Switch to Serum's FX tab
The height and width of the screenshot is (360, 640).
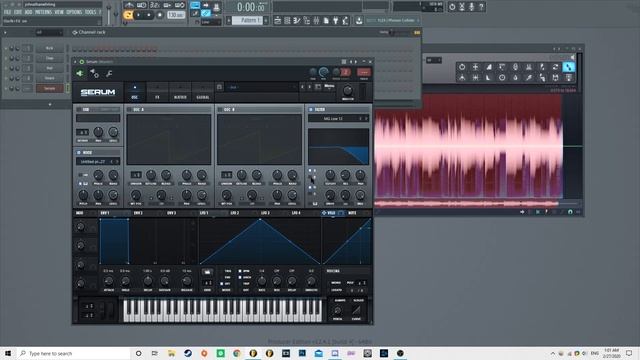tap(157, 92)
